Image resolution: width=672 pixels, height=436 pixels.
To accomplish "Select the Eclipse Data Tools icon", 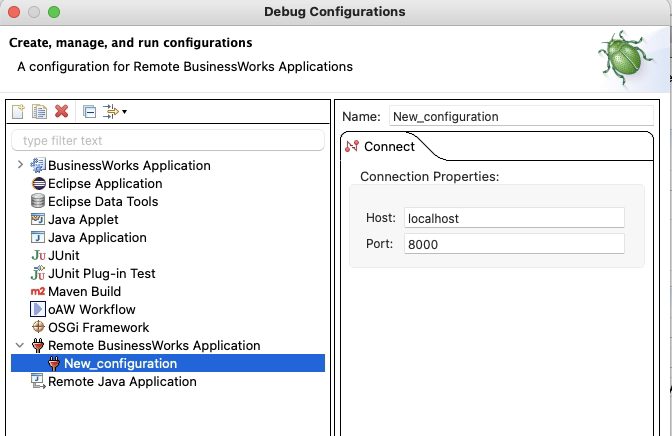I will 38,201.
